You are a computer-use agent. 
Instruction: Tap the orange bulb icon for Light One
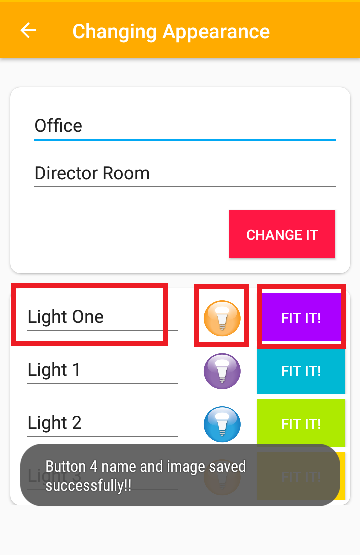click(222, 317)
